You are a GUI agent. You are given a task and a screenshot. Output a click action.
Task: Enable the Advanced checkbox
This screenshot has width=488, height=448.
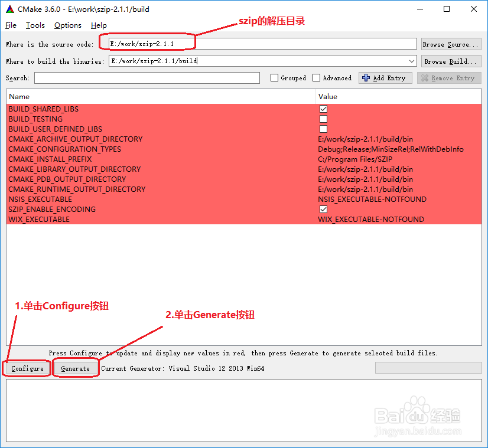[316, 78]
